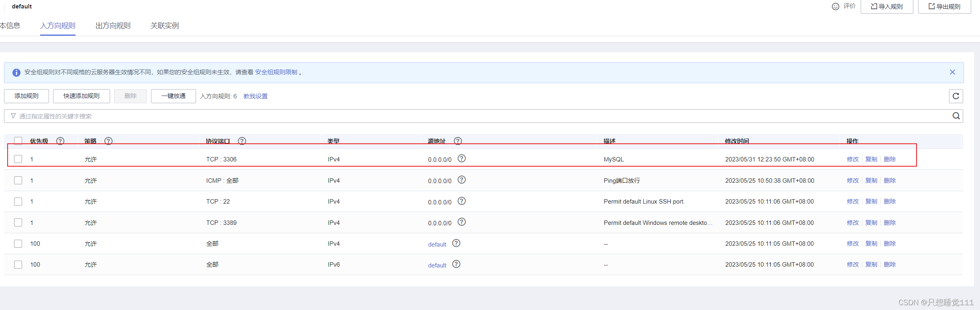Screen dimensions: 980x310
Task: Click the help icon next to 源地址 header
Action: coord(458,141)
